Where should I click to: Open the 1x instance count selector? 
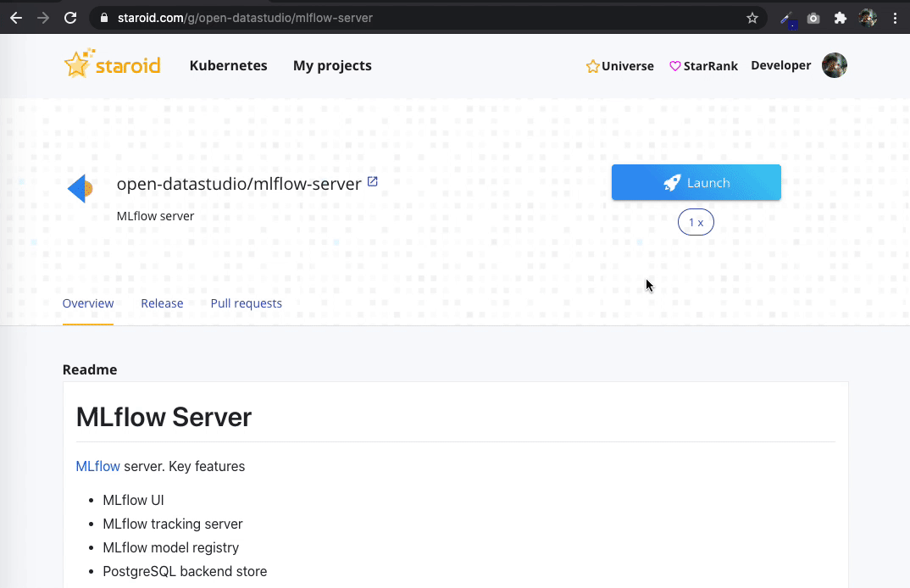696,222
